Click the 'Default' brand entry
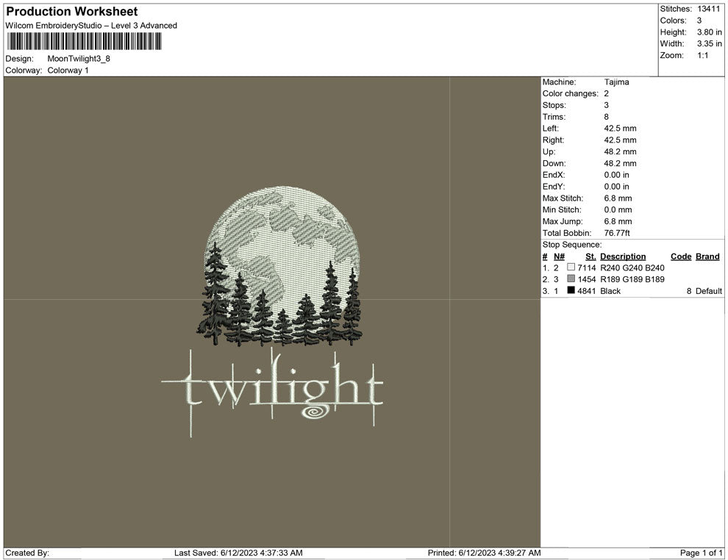 708,291
